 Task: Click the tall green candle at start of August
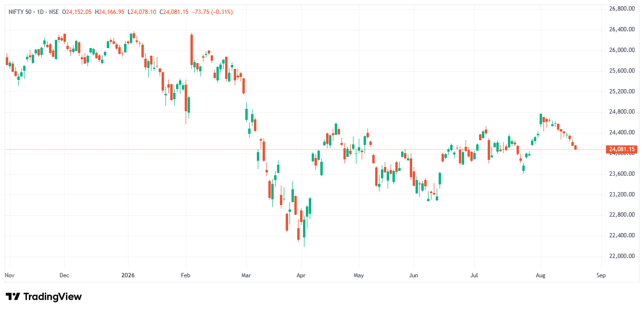(541, 119)
